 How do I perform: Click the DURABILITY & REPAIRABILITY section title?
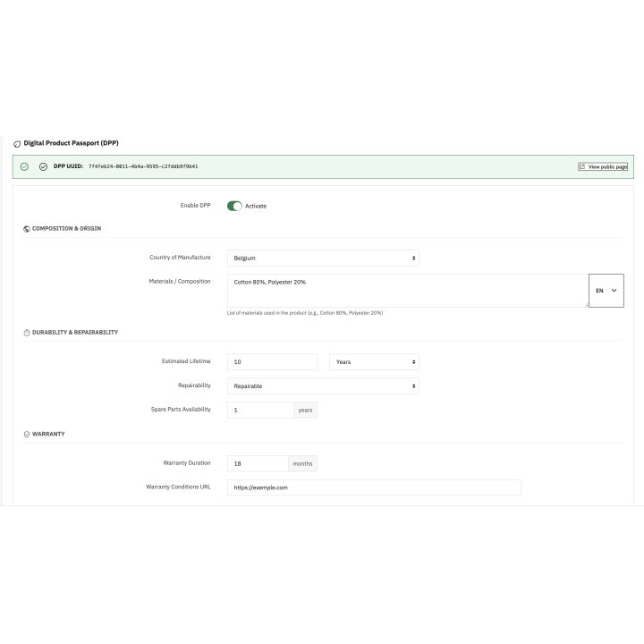75,332
